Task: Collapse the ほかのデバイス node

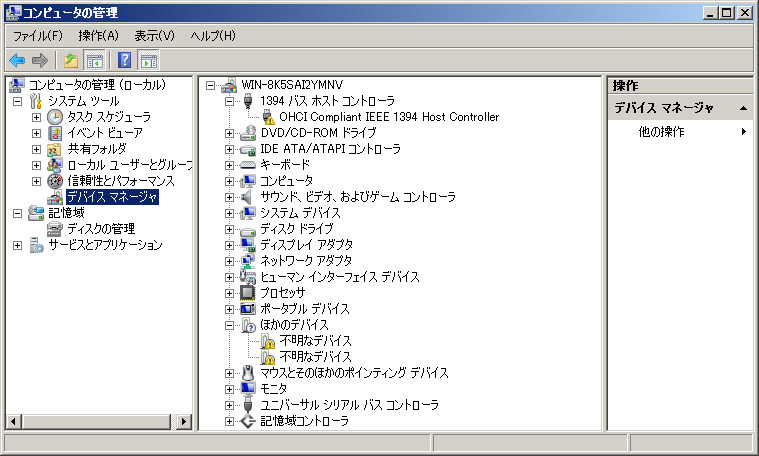Action: 229,325
